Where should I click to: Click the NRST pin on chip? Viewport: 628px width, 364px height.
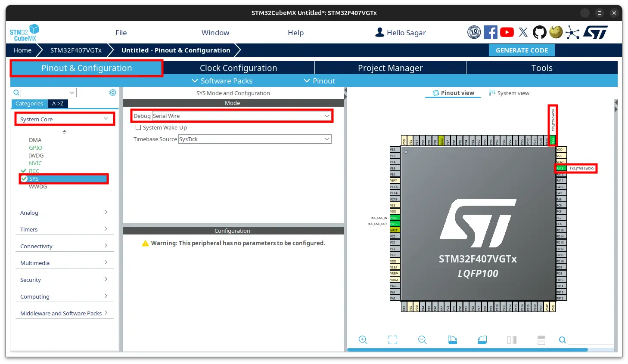click(x=395, y=230)
